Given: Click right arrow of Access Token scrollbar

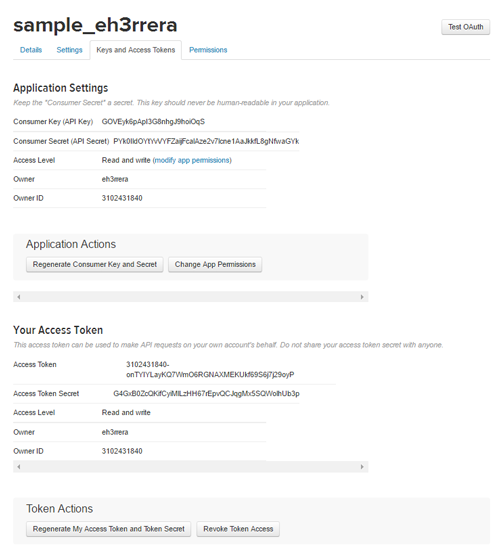Looking at the screenshot, I should coord(362,467).
